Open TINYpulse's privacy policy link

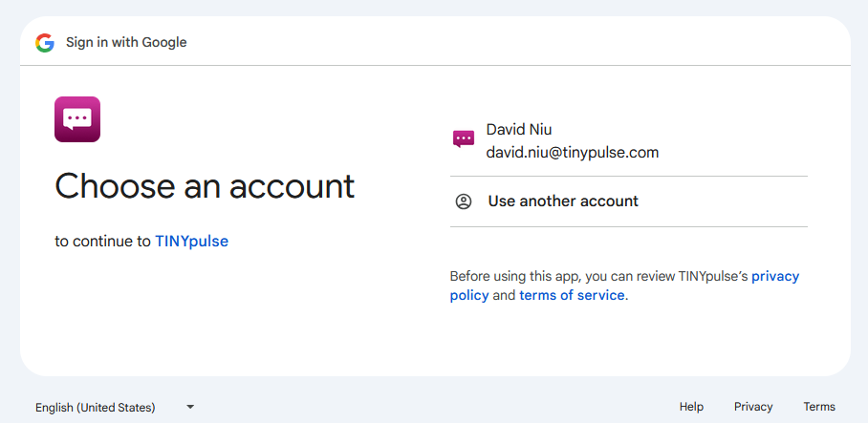click(x=624, y=286)
